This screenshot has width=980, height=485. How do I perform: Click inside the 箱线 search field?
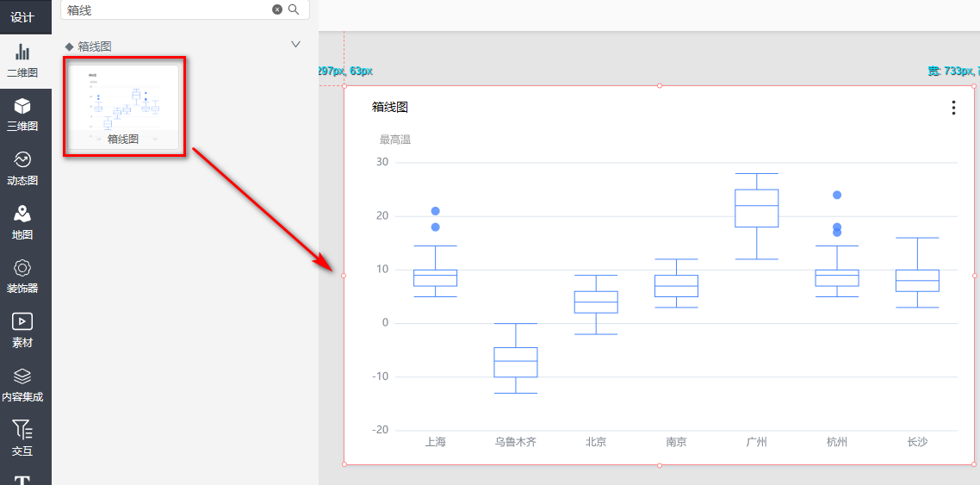click(164, 10)
